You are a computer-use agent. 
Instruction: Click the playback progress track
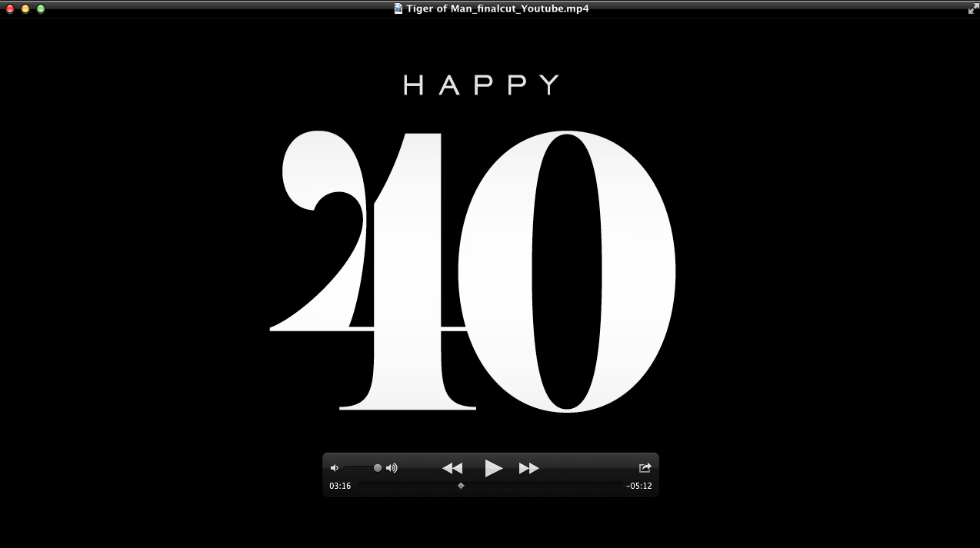coord(490,486)
